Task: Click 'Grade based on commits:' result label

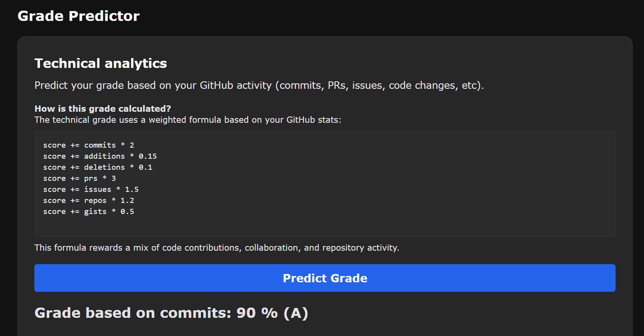Action: click(x=133, y=313)
